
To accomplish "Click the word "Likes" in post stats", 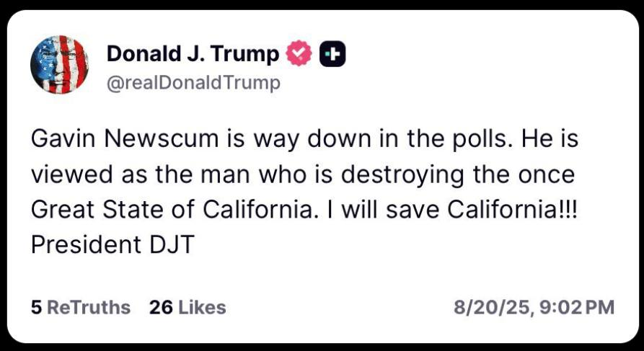I will click(202, 308).
